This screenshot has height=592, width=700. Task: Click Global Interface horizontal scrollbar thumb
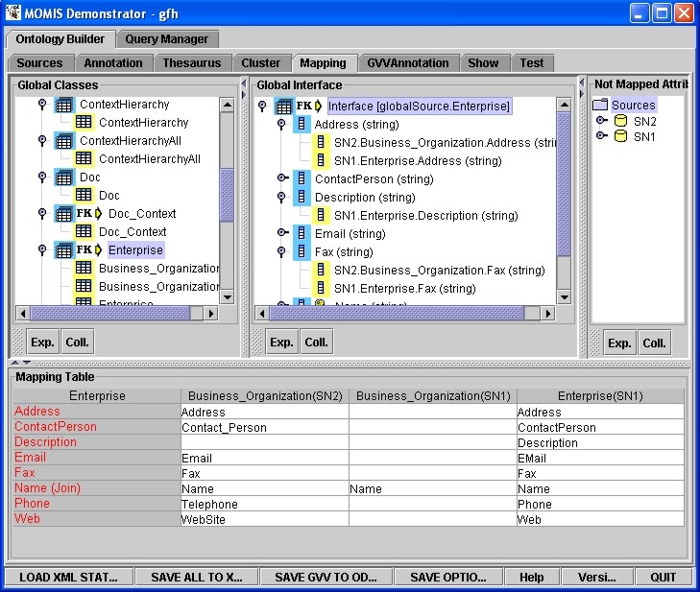pyautogui.click(x=397, y=313)
